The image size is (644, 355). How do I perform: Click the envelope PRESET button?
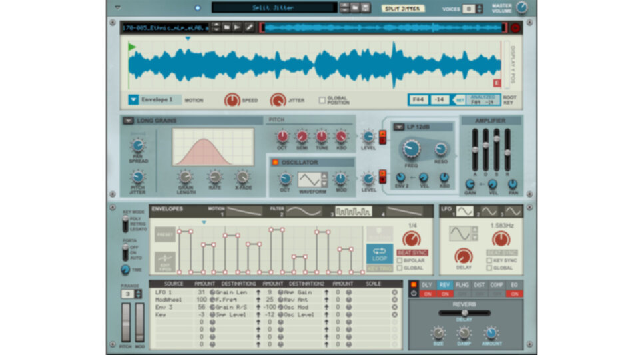(164, 234)
